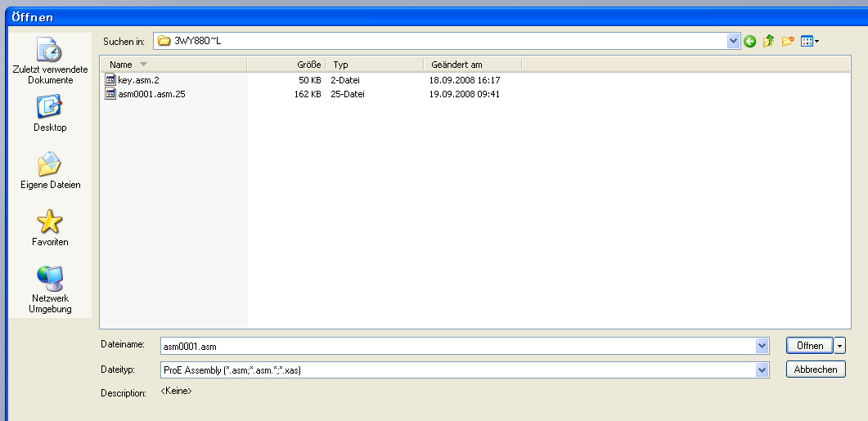868x421 pixels.
Task: Click the 162 KB size cell
Action: click(308, 94)
